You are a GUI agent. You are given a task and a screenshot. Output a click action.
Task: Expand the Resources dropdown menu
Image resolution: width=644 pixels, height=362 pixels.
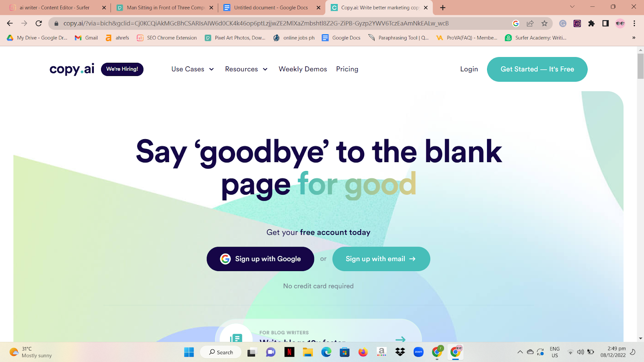click(246, 69)
